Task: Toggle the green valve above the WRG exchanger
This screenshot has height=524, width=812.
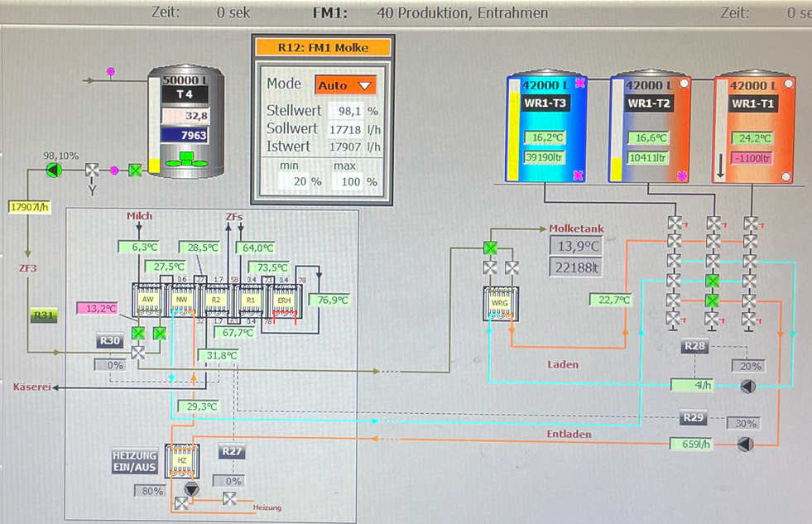Action: tap(491, 247)
